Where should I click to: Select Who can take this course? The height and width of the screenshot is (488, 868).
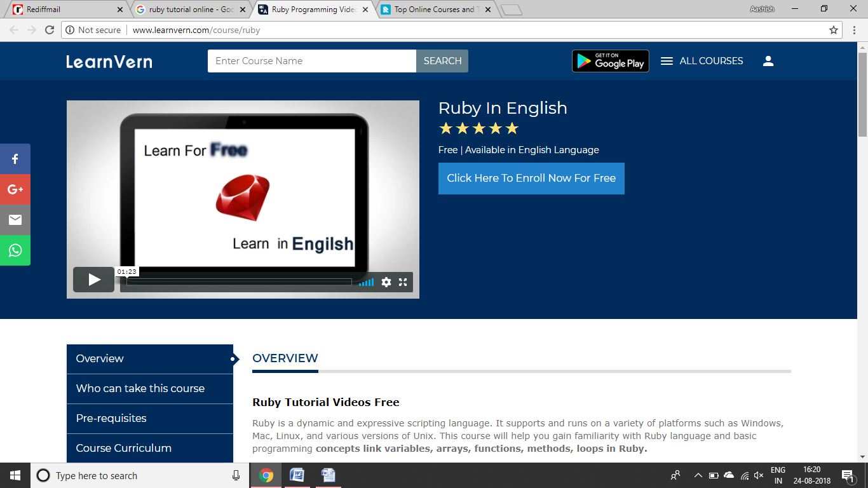tap(150, 388)
